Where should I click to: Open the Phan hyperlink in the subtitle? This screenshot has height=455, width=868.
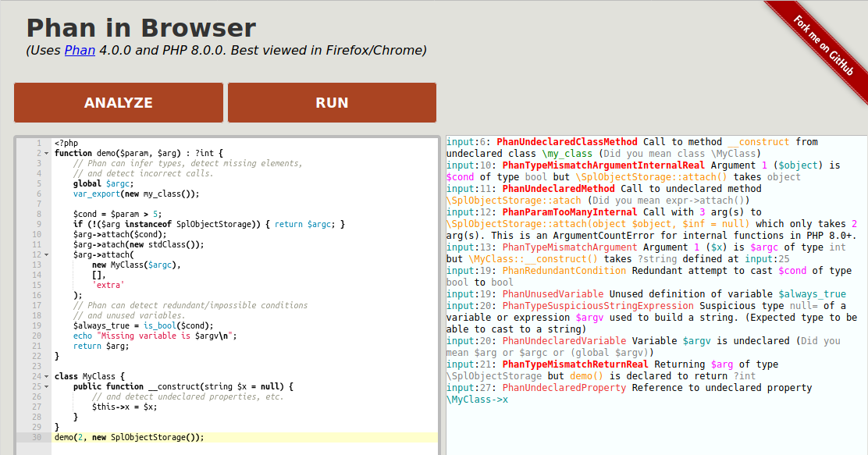pos(79,50)
